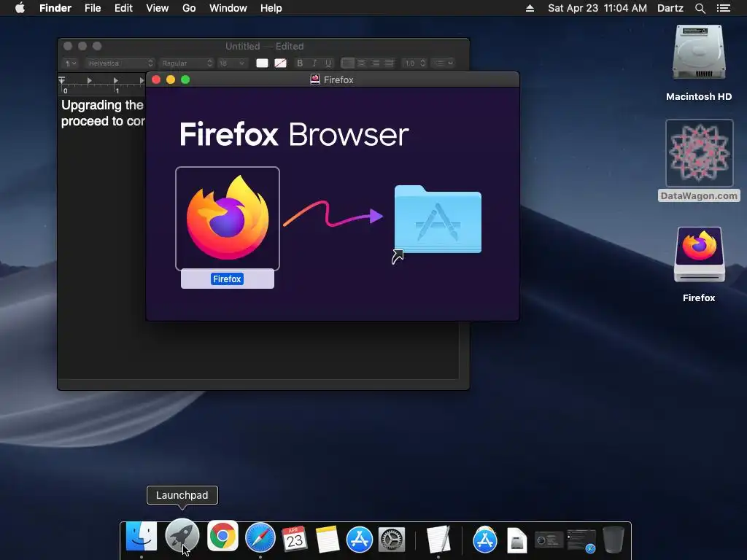Screen dimensions: 747x560
Task: Open Notification Center list icon
Action: coord(724,8)
